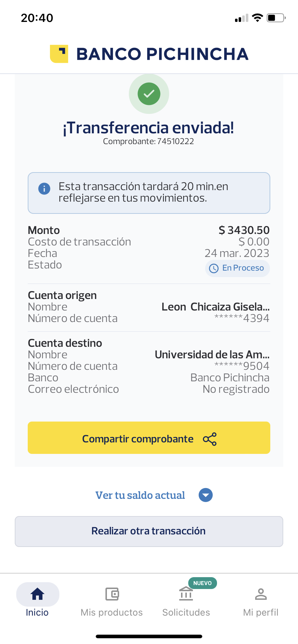
Task: Tap the Wi-Fi icon in status bar
Action: pyautogui.click(x=257, y=18)
